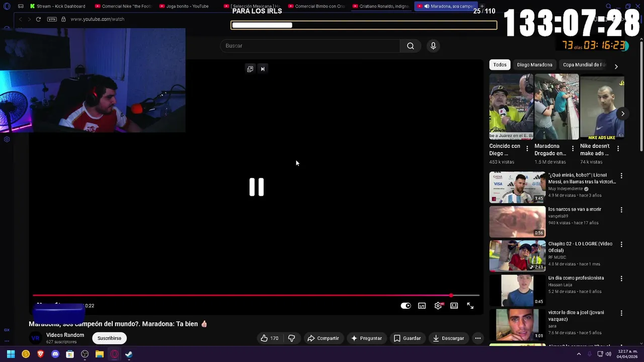Image resolution: width=644 pixels, height=362 pixels.
Task: Reload the page with the refresh icon
Action: coord(38,19)
